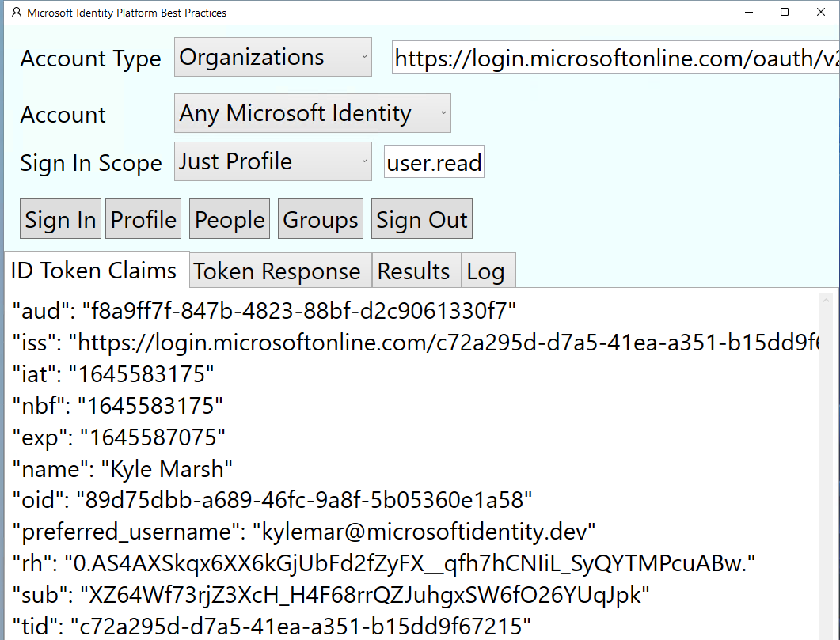Open the Profile button

pyautogui.click(x=143, y=218)
